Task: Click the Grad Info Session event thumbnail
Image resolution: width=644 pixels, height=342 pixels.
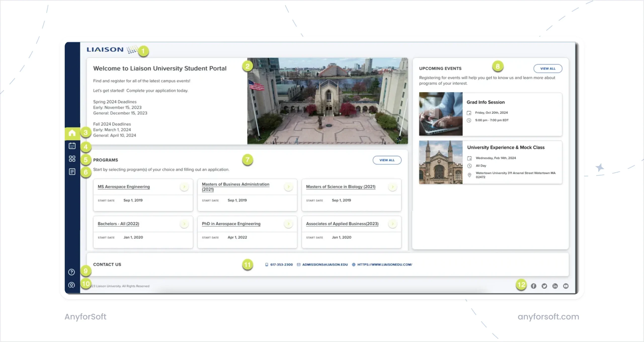Action: [x=440, y=114]
